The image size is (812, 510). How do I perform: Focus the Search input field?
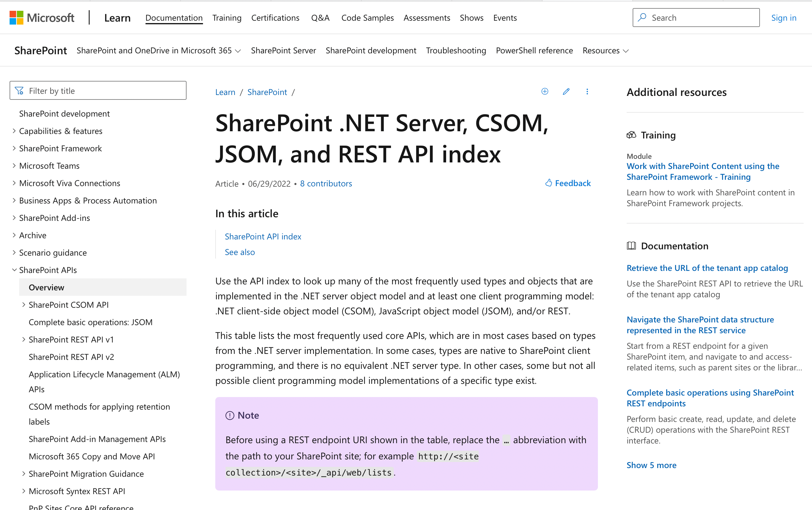(696, 18)
